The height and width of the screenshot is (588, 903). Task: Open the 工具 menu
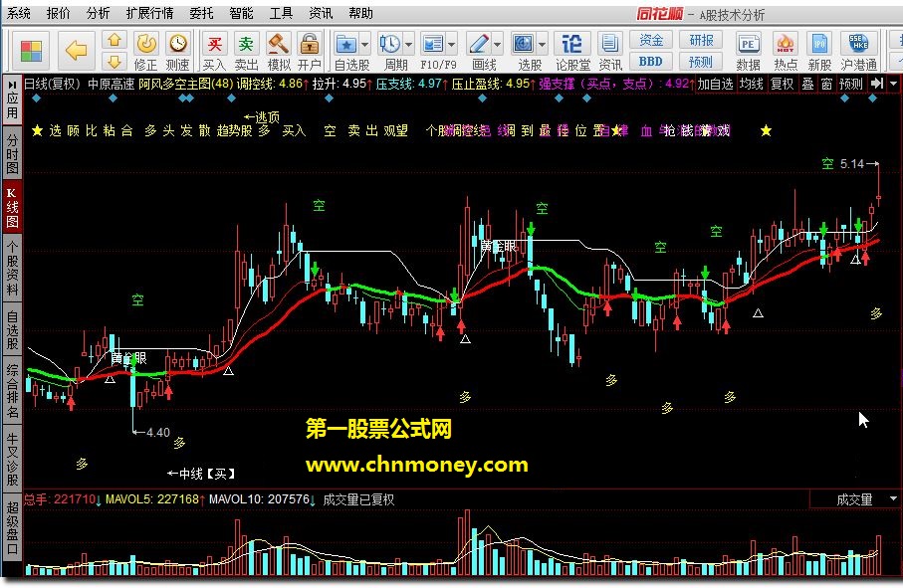pyautogui.click(x=281, y=13)
